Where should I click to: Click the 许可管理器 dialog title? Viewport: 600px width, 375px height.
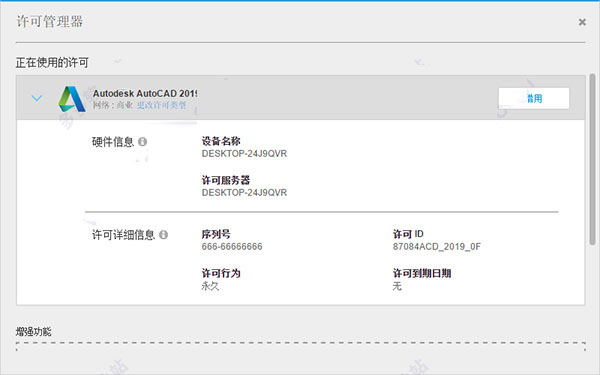pyautogui.click(x=49, y=21)
